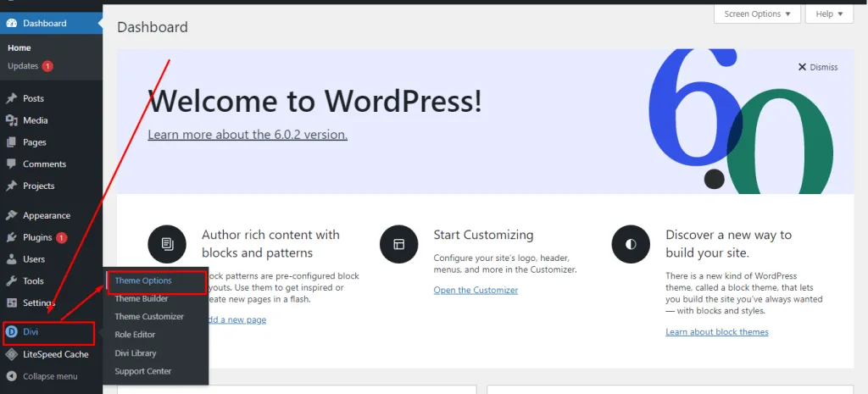Click the Posts pushpin icon in sidebar
This screenshot has width=868, height=394.
click(x=11, y=98)
